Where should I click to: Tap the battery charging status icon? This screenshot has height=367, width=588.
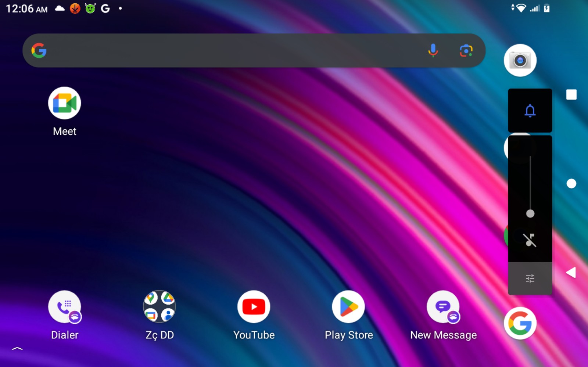tap(546, 8)
